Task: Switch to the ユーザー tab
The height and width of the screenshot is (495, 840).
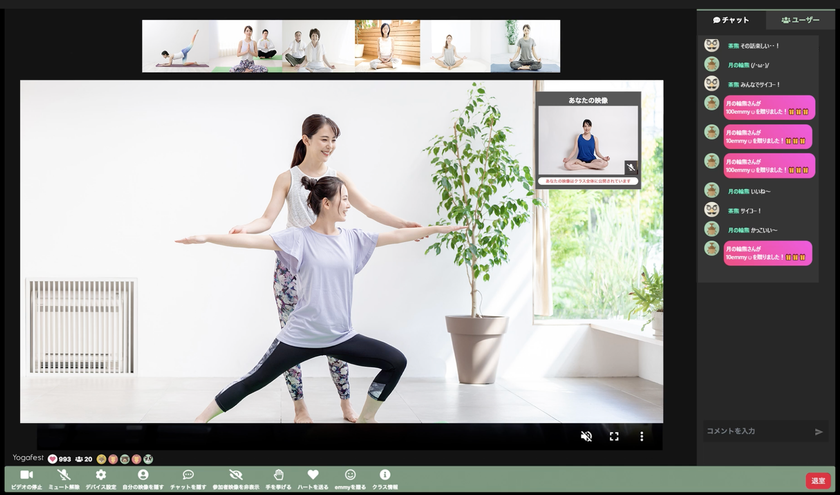Action: pyautogui.click(x=800, y=20)
